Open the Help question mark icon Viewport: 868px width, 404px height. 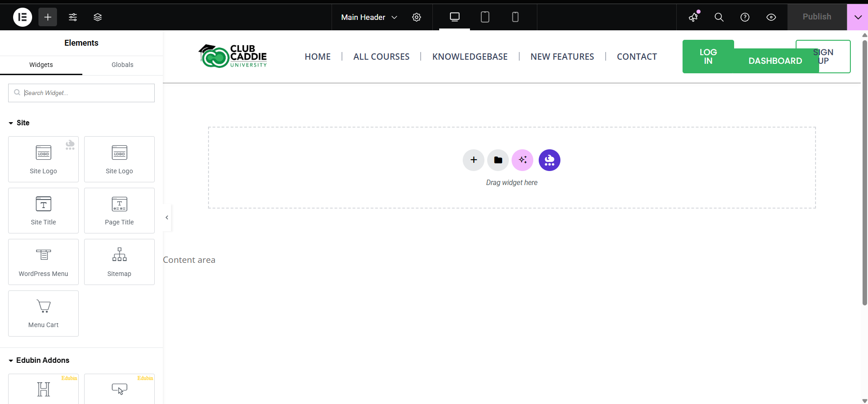pos(745,17)
